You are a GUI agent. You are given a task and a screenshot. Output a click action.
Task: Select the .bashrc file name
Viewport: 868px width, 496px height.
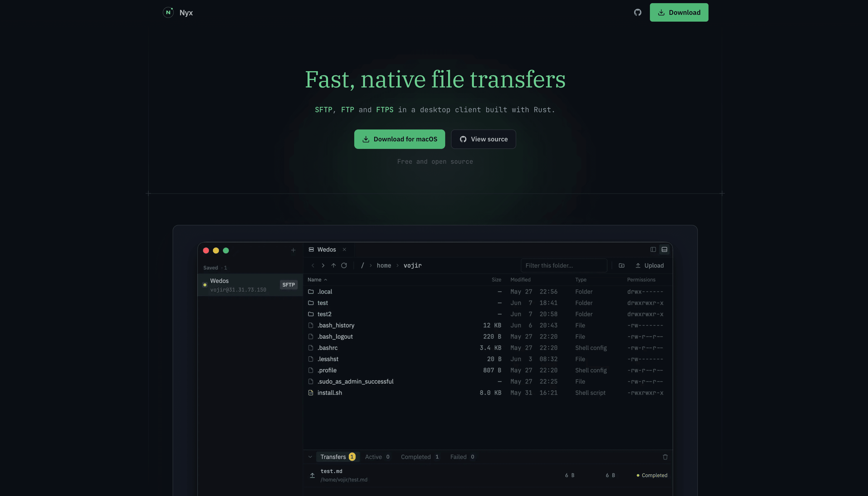pos(327,348)
